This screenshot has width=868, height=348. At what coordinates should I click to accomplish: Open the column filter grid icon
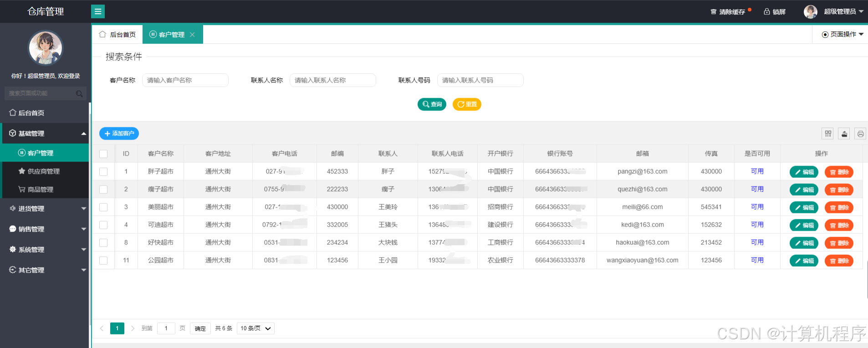828,133
